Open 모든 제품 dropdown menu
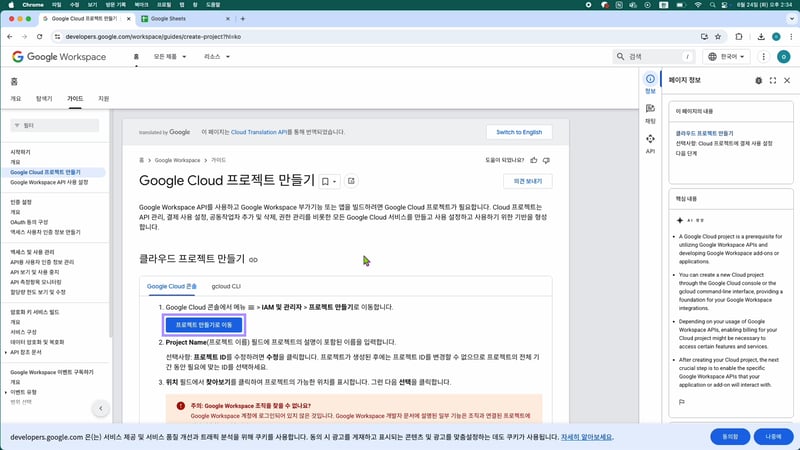The height and width of the screenshot is (450, 800). click(x=170, y=57)
